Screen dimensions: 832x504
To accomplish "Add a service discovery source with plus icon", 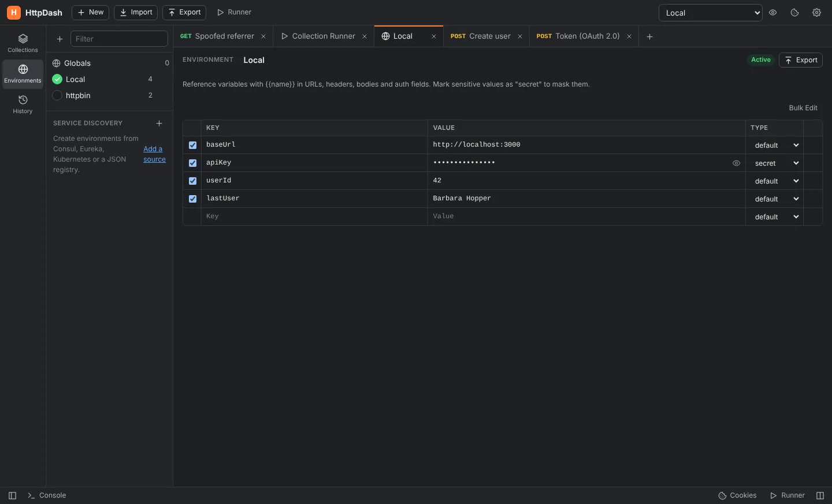I will coord(159,123).
